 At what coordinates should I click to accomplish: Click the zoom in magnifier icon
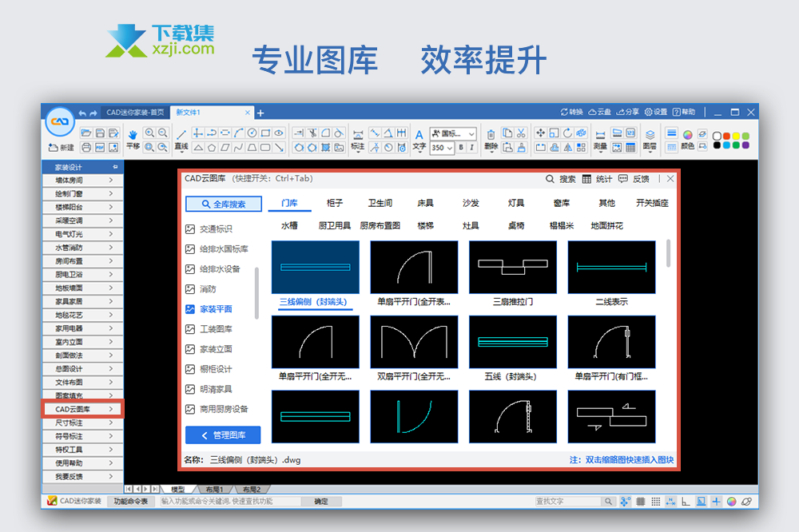149,133
